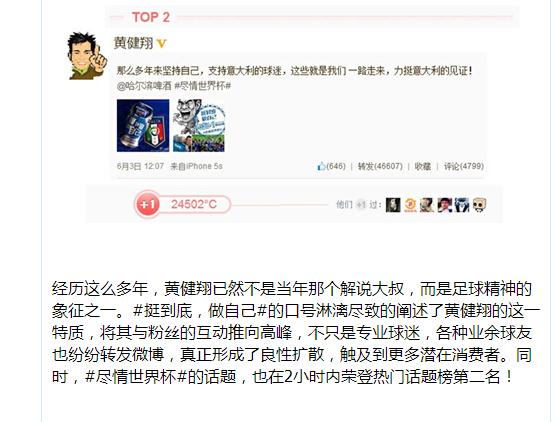Click the gold verified V badge
Screen dimensions: 560x422
[x=161, y=44]
